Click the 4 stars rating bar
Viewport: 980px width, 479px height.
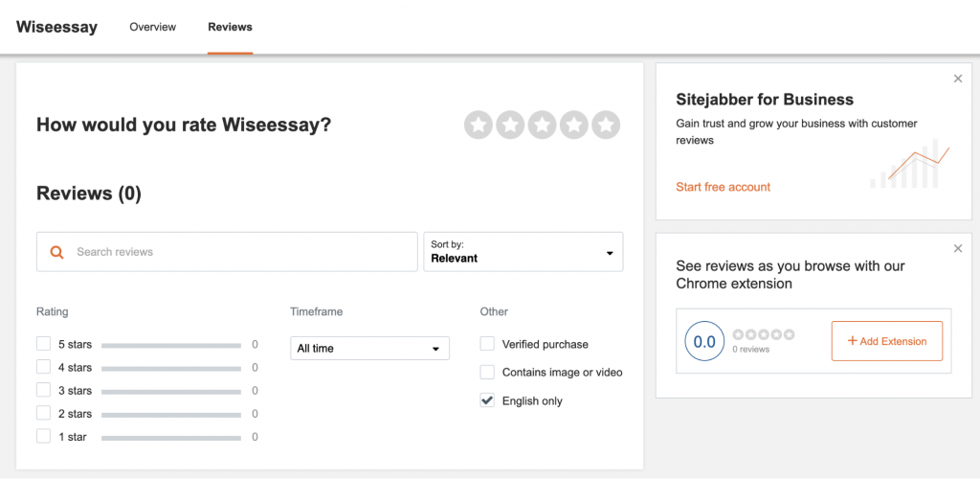171,368
